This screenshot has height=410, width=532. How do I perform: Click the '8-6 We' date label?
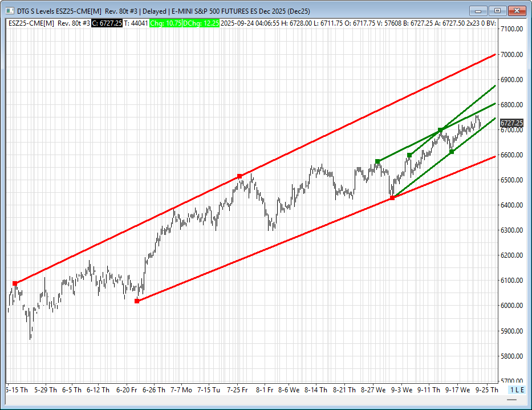(289, 390)
